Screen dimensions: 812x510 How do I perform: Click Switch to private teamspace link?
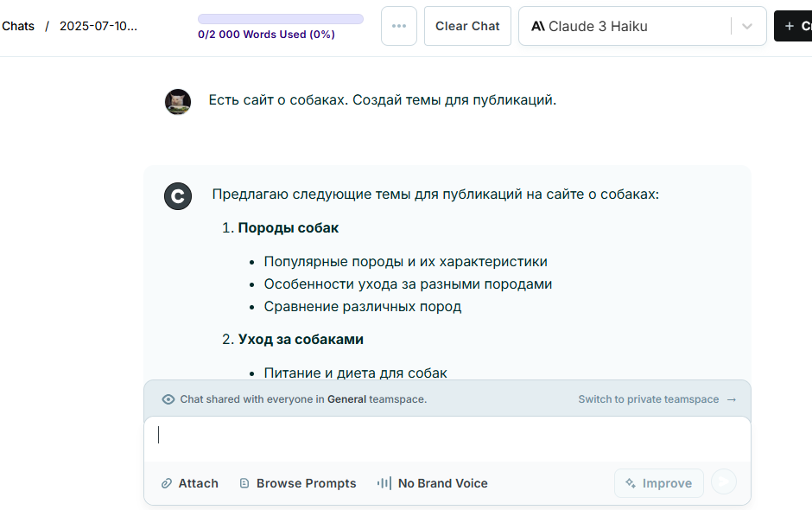tap(649, 399)
